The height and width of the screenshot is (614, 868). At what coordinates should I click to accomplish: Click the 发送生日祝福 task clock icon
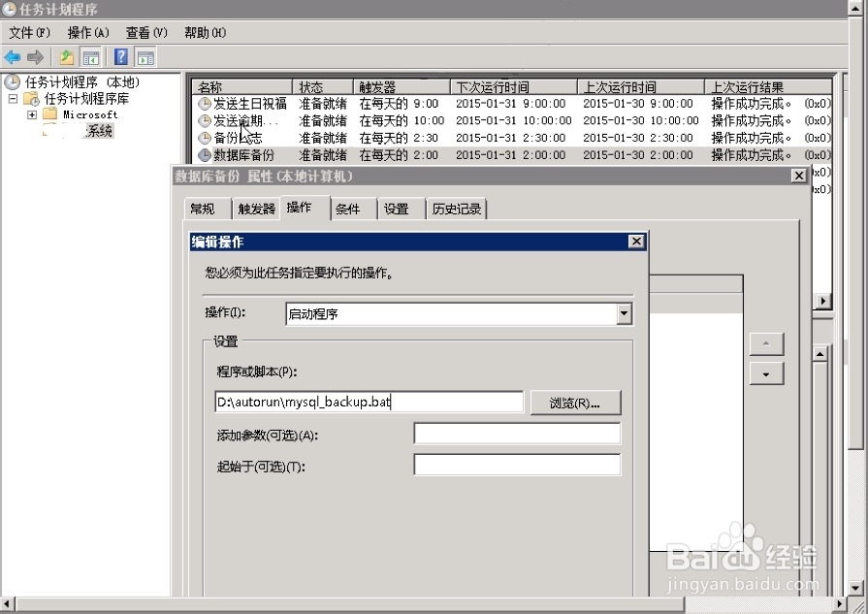click(x=206, y=103)
